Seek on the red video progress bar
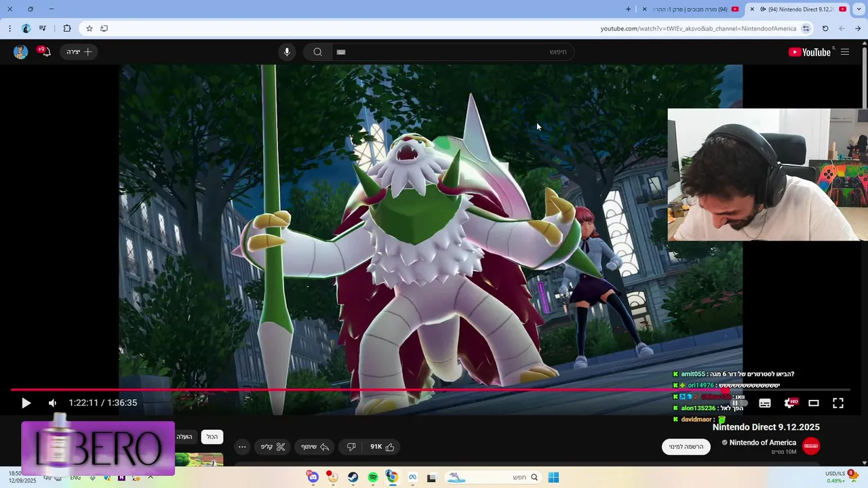Image resolution: width=868 pixels, height=488 pixels. coord(430,390)
